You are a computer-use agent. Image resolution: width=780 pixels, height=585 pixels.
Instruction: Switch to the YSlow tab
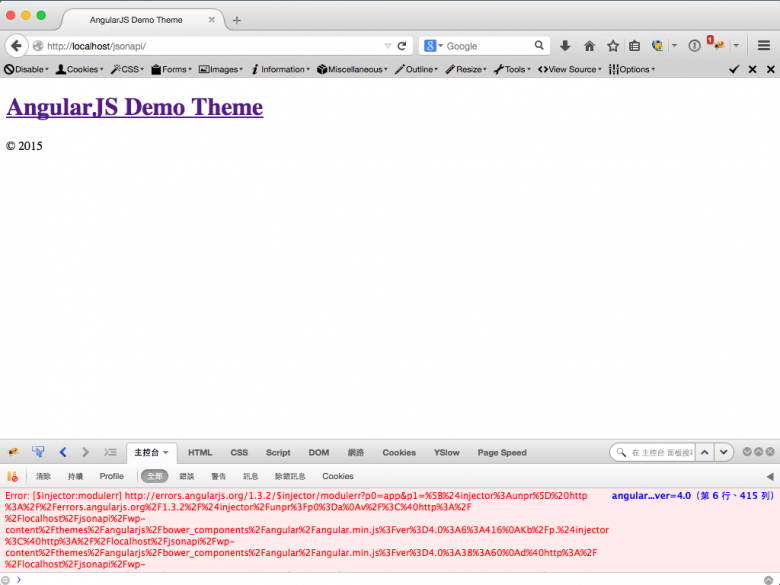[x=446, y=453]
